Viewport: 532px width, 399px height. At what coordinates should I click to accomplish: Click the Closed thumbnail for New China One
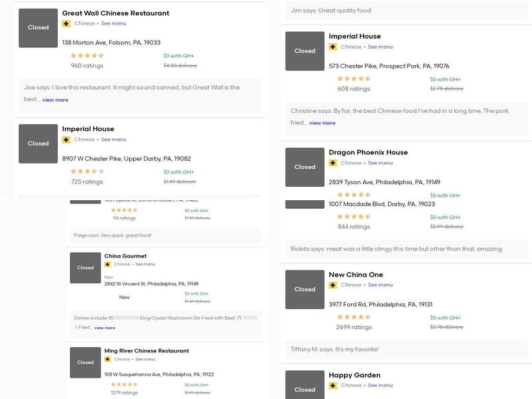point(305,289)
